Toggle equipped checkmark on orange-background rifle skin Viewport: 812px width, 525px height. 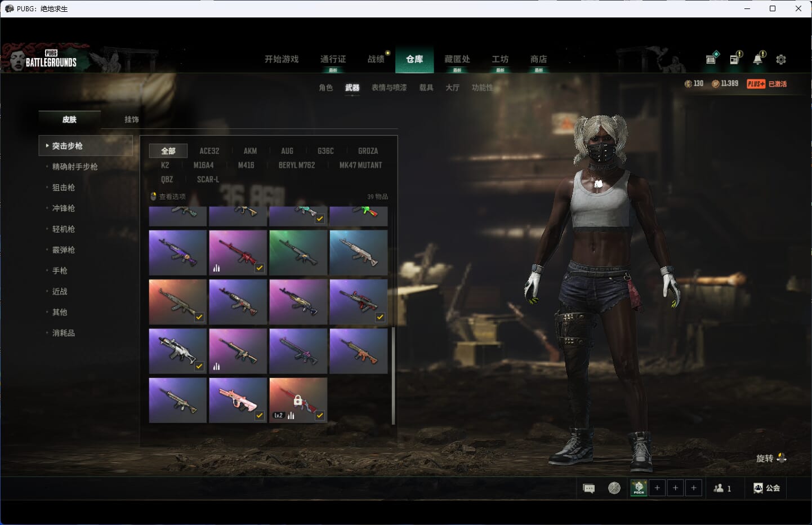[199, 317]
